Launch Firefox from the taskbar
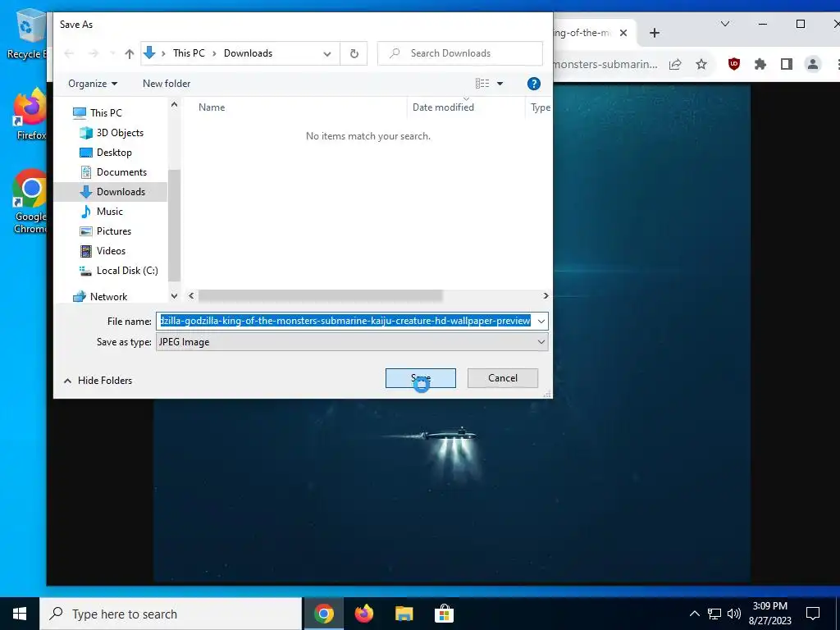This screenshot has width=840, height=630. (363, 614)
